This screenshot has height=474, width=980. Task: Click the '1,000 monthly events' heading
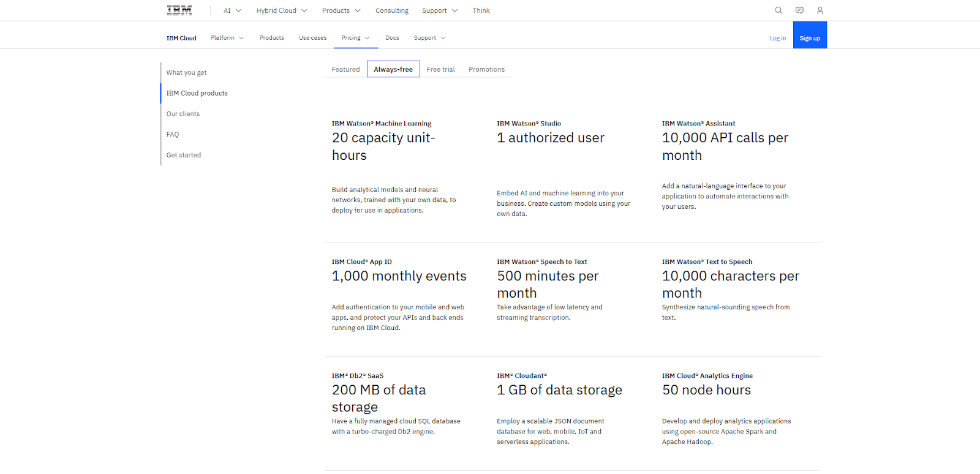pos(399,276)
